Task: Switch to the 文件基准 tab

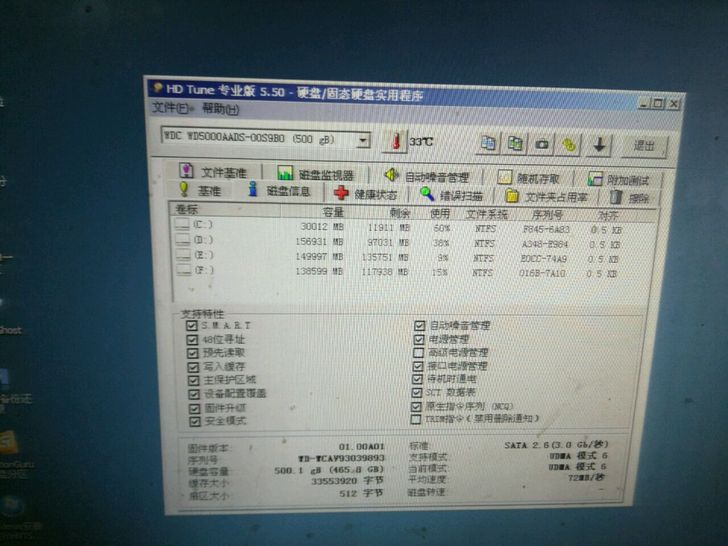Action: click(214, 171)
